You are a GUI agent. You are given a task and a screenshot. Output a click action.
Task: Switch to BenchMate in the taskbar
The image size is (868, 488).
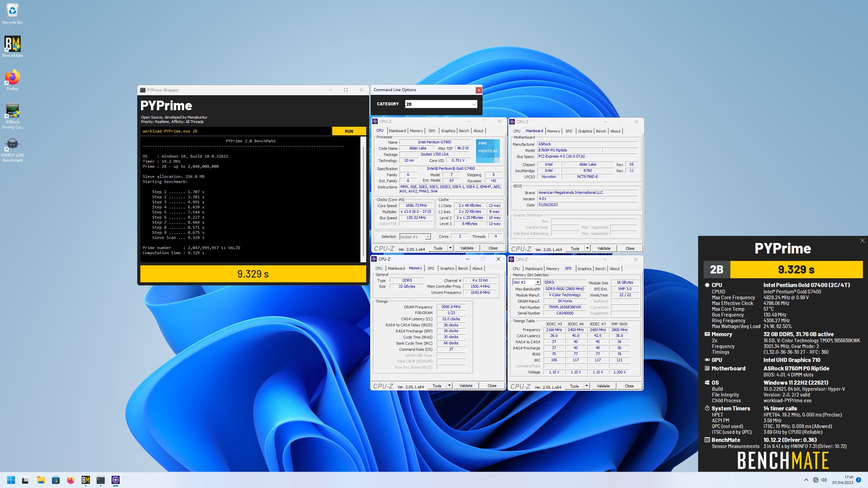pos(86,480)
